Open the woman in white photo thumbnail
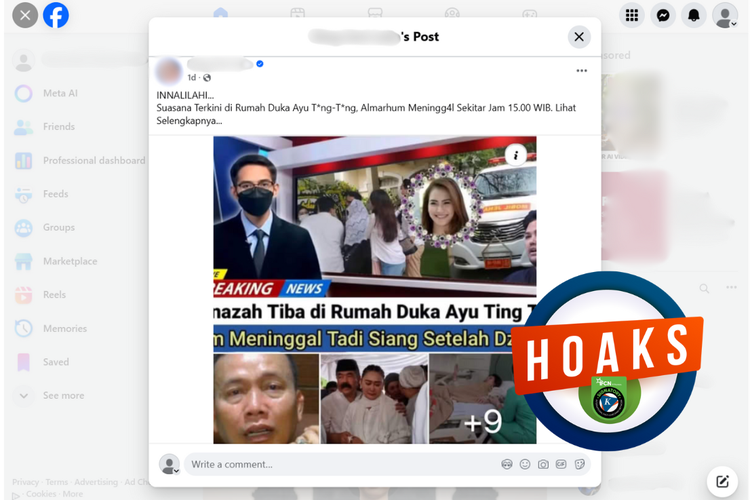750x500 pixels. coord(374,398)
